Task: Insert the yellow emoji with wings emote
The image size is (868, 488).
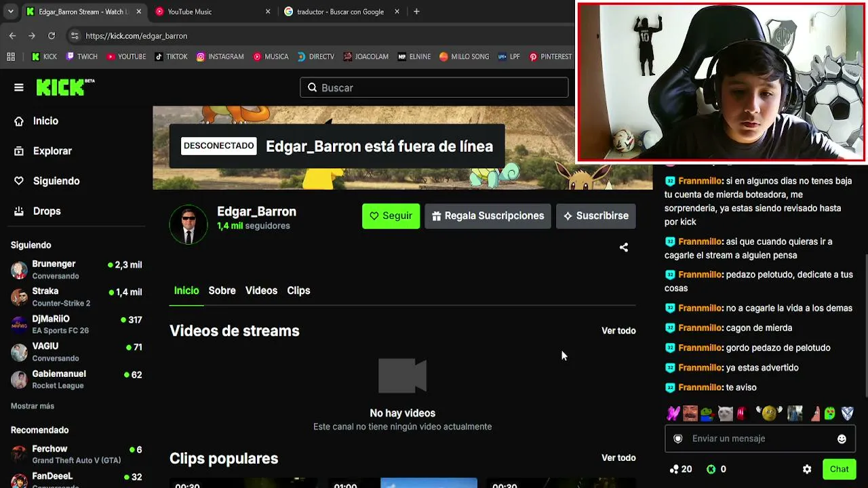Action: [x=768, y=413]
